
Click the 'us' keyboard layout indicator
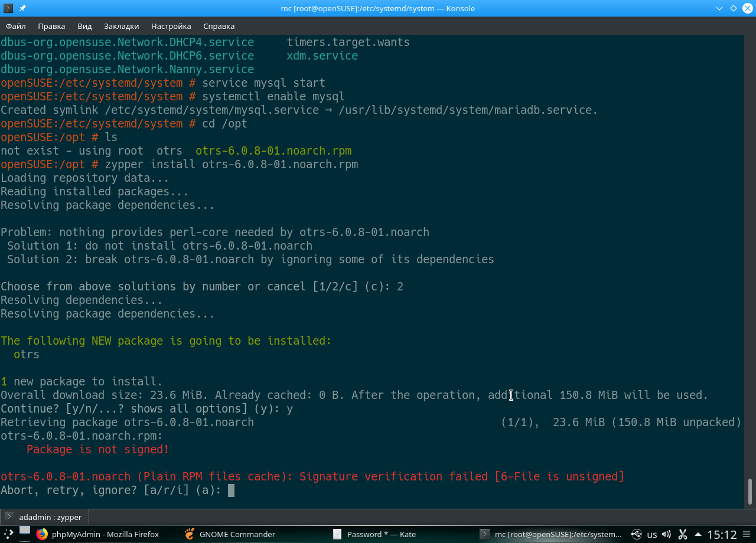coord(652,535)
